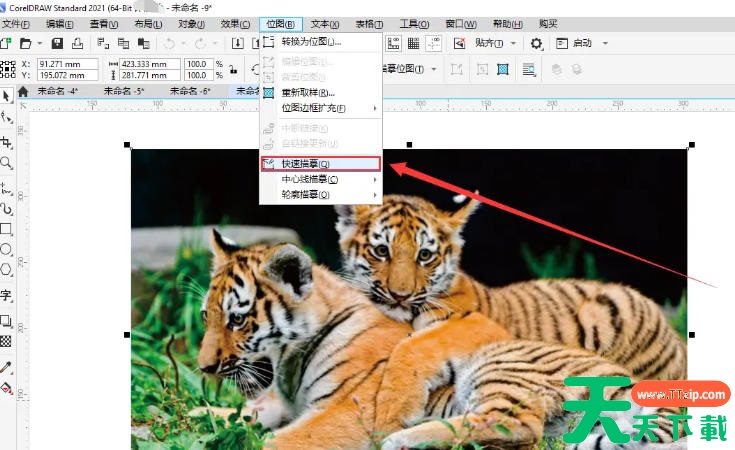Click the Import icon with down arrow
Screen dimensions: 735x450
[x=238, y=44]
